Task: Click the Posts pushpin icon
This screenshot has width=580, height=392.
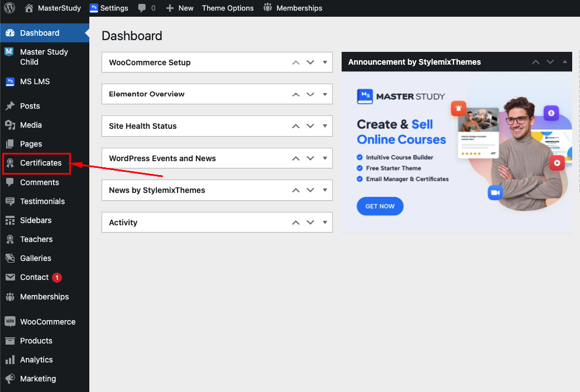Action: (x=10, y=106)
